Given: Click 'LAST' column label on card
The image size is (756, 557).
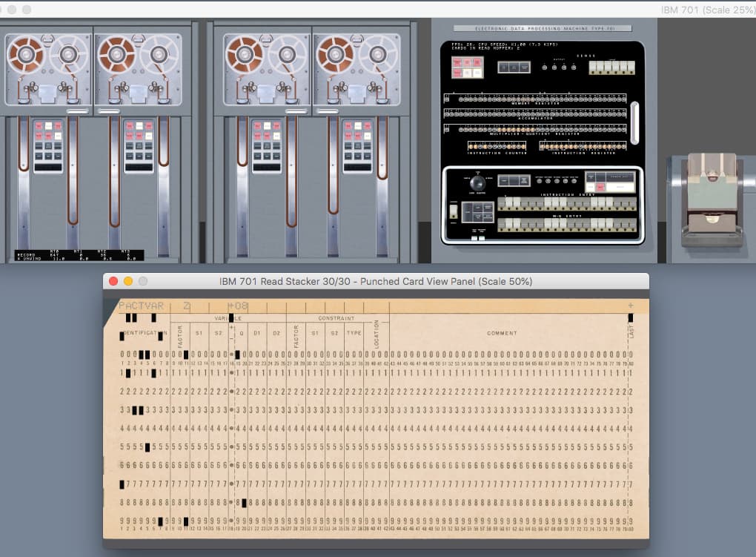Looking at the screenshot, I should (631, 331).
